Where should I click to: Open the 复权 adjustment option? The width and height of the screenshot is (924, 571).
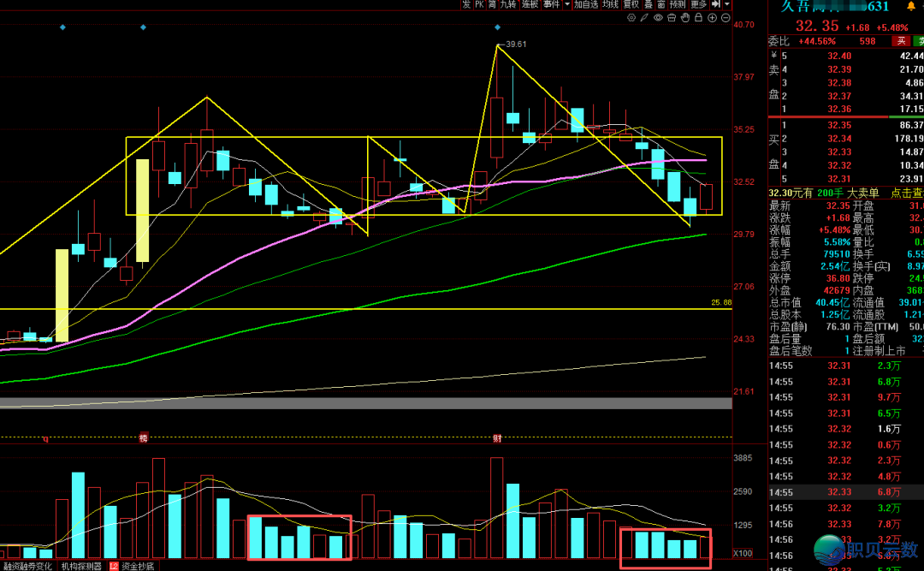[x=631, y=4]
